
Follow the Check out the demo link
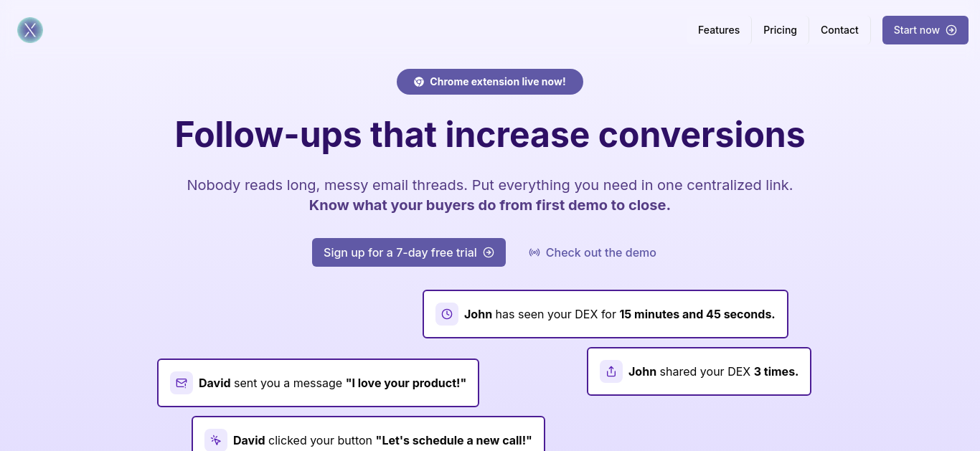click(593, 252)
